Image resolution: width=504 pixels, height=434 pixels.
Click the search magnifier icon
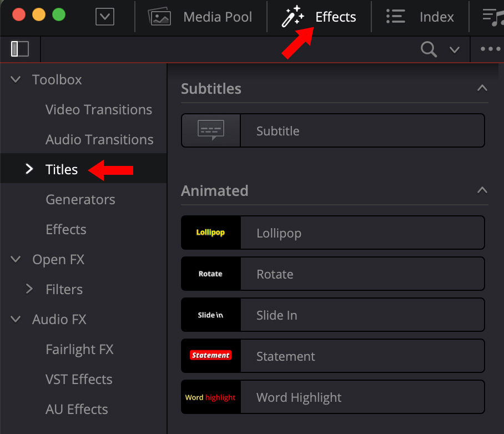(x=429, y=49)
